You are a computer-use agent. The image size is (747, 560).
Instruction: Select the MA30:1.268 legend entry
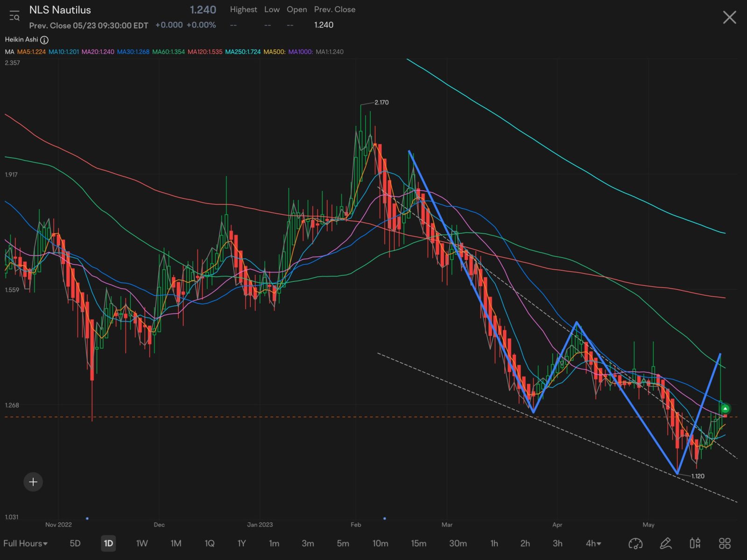click(x=133, y=52)
